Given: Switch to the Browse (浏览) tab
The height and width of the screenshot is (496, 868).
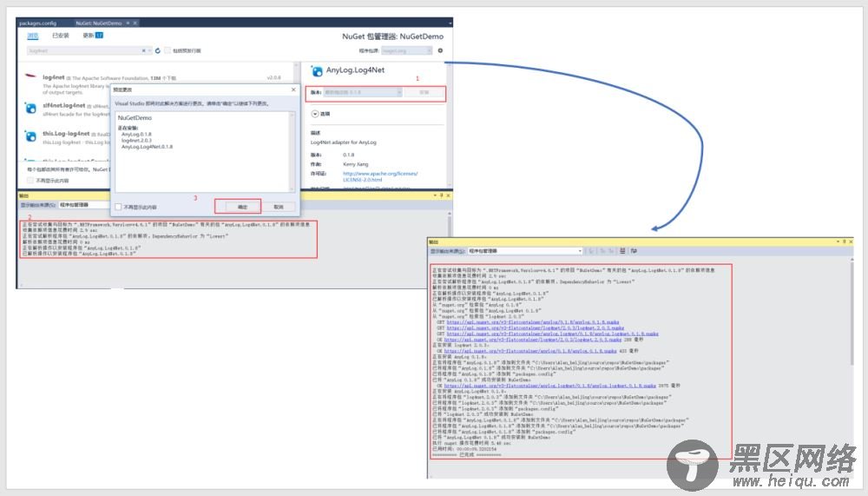Looking at the screenshot, I should coord(33,36).
